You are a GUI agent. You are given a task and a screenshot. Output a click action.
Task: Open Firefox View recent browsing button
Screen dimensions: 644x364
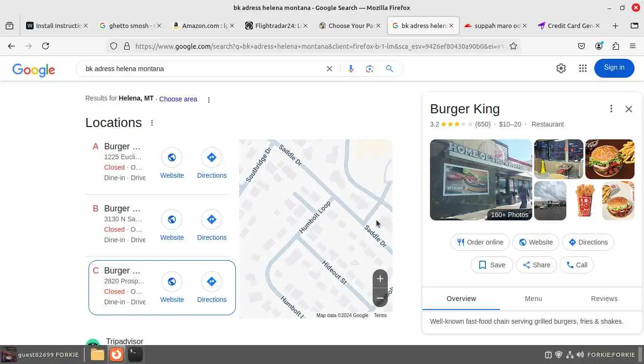point(9,26)
